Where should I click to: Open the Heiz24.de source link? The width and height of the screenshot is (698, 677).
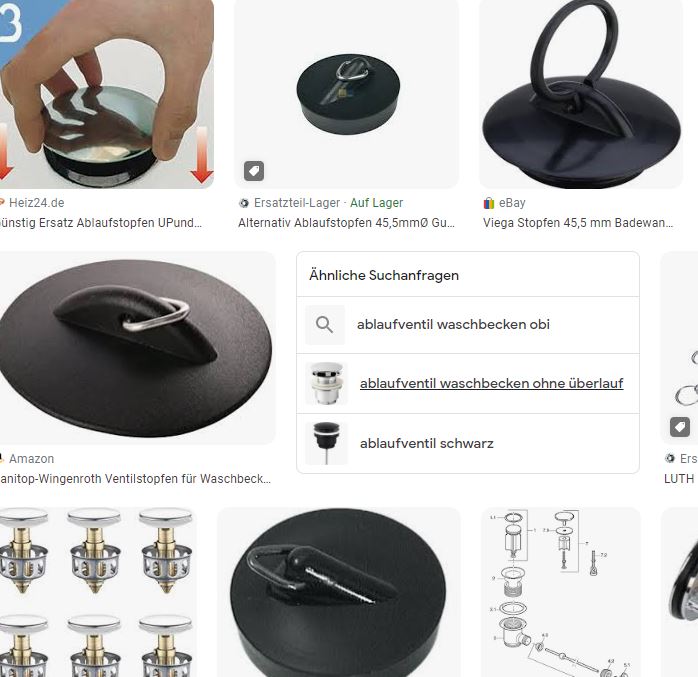coord(37,203)
